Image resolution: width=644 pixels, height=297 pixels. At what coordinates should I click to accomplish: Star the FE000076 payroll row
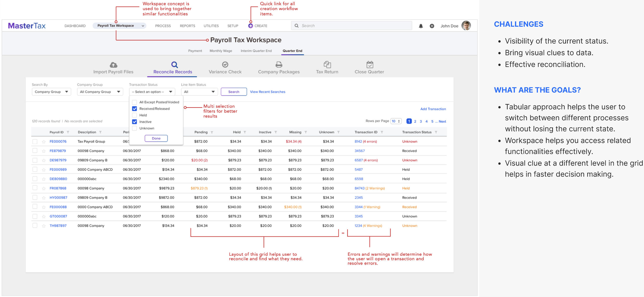coord(44,142)
